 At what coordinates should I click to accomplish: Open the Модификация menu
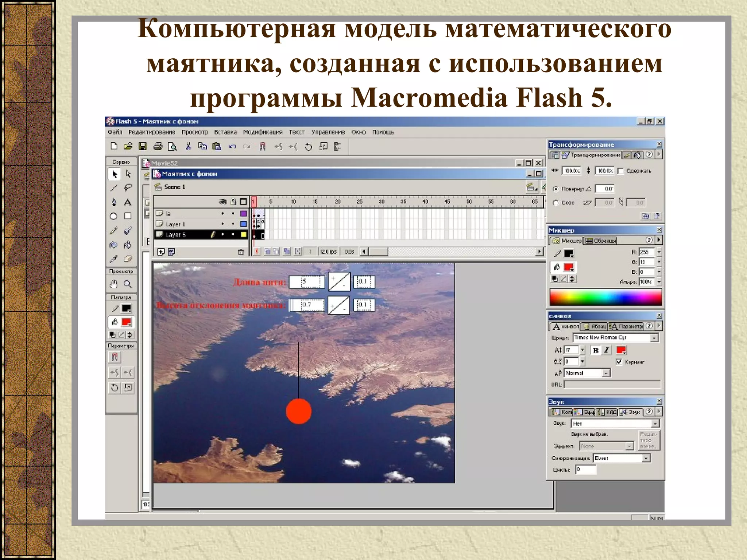click(x=263, y=132)
